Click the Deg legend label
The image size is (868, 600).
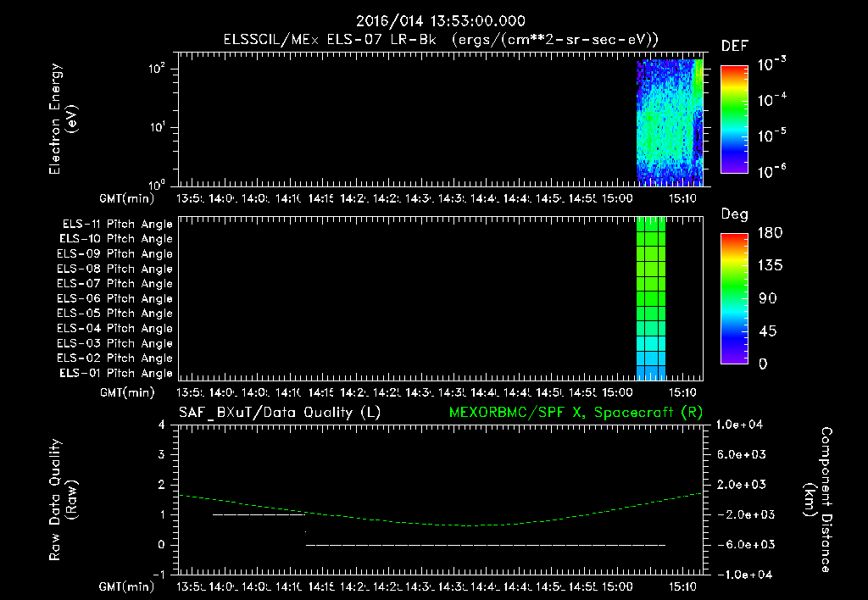(735, 214)
